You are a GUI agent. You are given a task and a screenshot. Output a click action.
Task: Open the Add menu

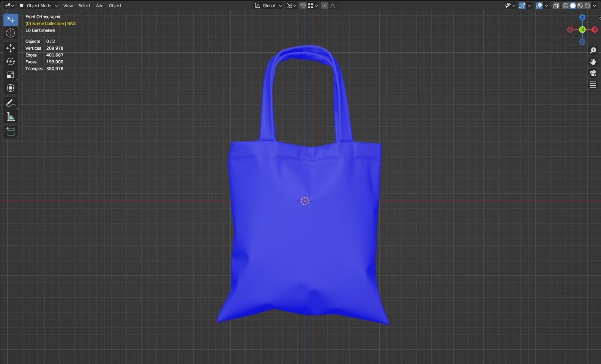click(x=99, y=6)
